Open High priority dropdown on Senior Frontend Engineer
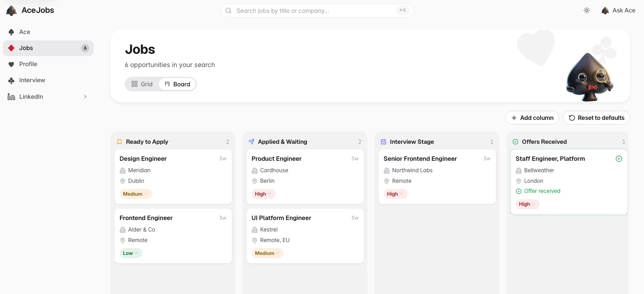 click(x=396, y=194)
